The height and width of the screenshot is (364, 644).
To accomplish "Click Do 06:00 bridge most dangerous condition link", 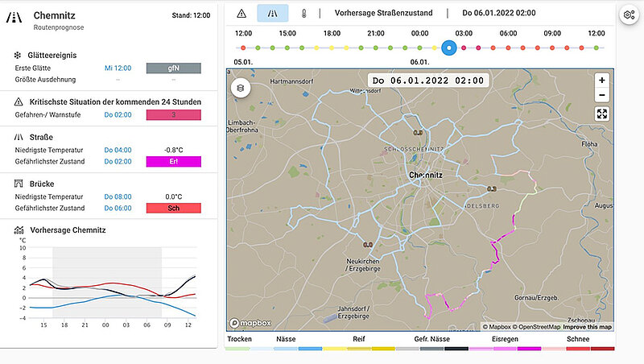I will tap(118, 208).
